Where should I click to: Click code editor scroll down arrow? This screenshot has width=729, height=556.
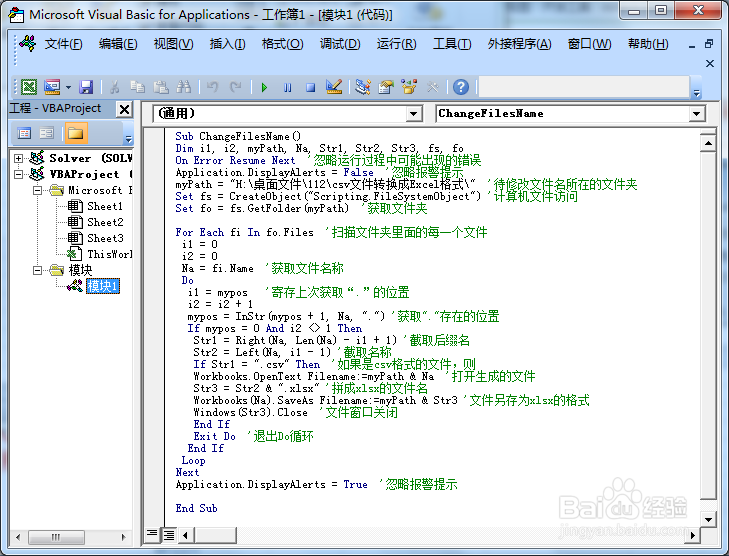pyautogui.click(x=708, y=519)
